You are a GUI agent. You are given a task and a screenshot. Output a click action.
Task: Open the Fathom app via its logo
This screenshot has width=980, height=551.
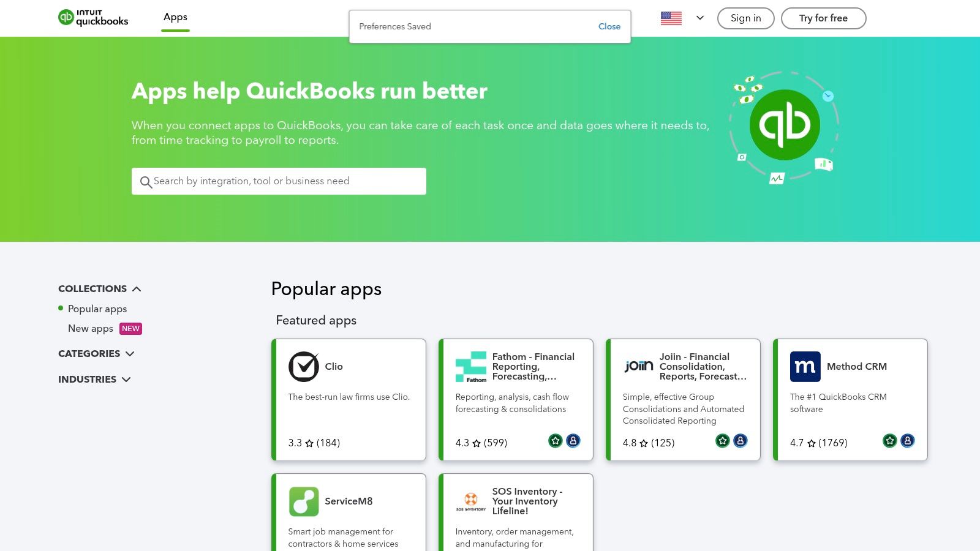coord(472,366)
